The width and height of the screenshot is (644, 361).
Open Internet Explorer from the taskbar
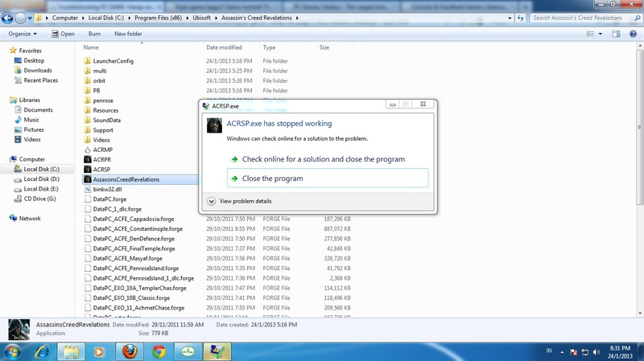click(43, 351)
